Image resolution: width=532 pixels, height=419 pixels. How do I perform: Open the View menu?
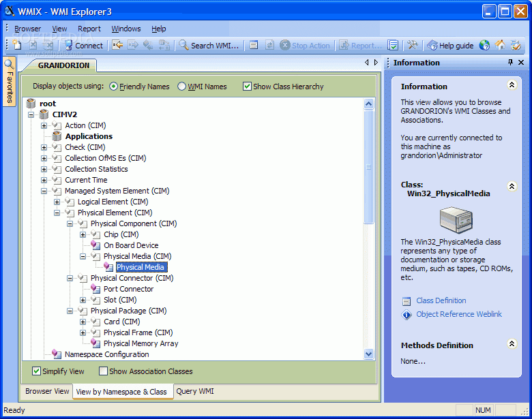(x=59, y=29)
